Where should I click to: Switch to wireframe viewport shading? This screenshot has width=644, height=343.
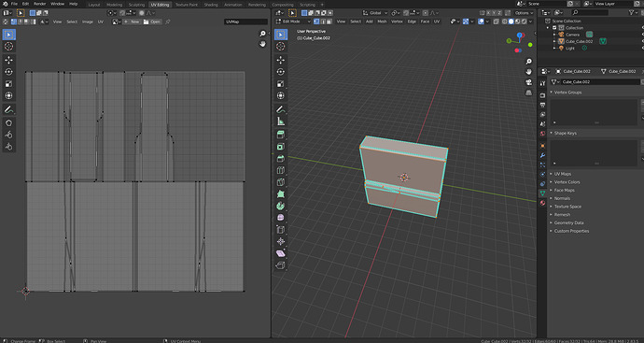click(505, 21)
